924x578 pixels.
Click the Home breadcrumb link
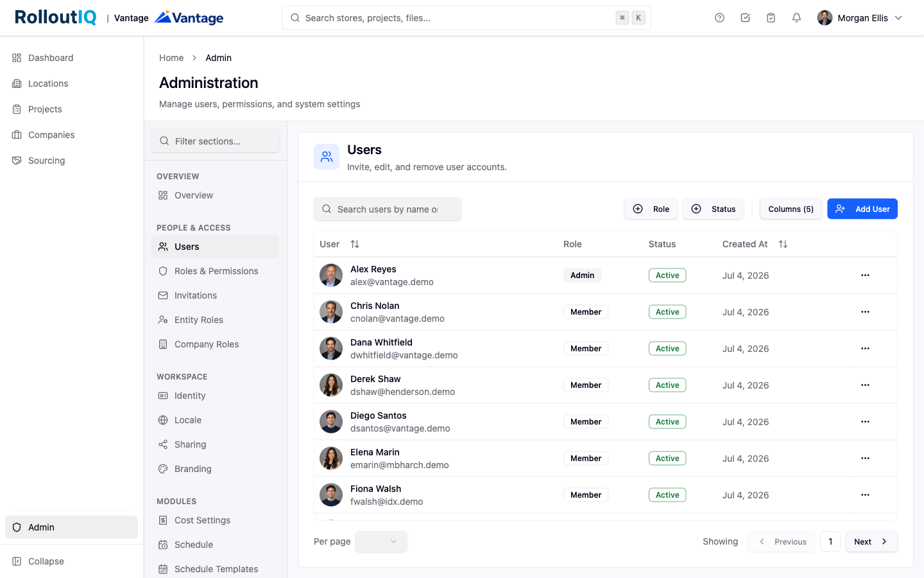pos(171,58)
